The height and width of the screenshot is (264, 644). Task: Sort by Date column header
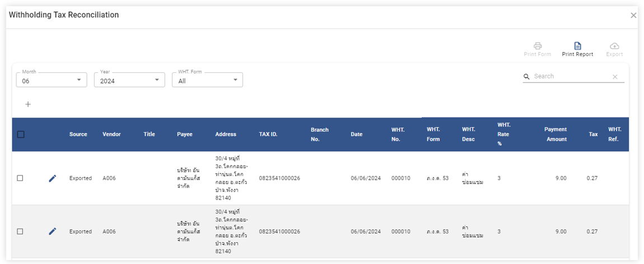tap(357, 135)
